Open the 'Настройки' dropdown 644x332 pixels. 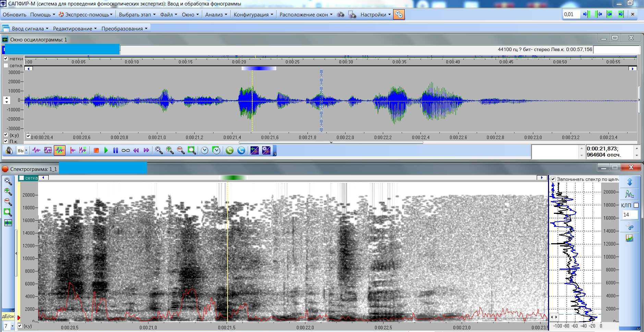(x=375, y=15)
